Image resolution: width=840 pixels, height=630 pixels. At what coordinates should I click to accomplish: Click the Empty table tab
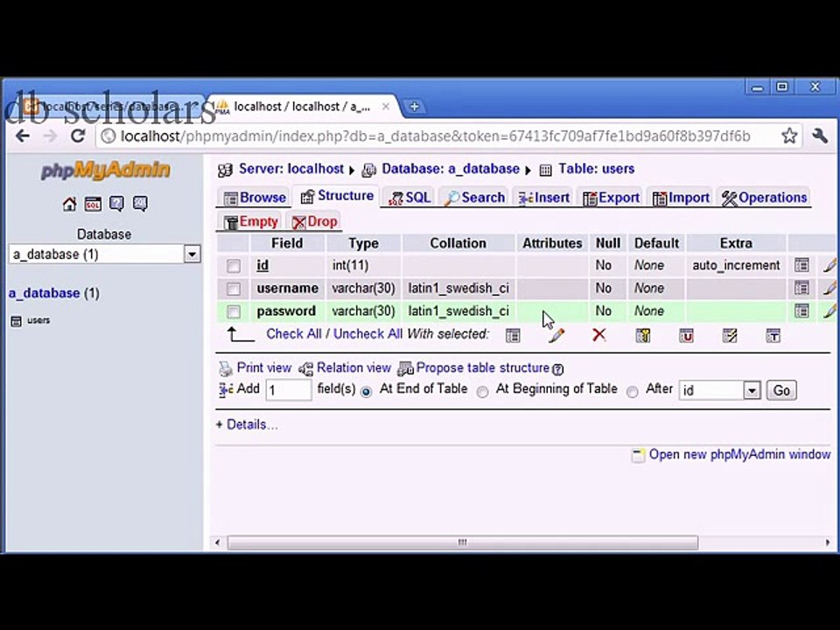click(x=251, y=221)
